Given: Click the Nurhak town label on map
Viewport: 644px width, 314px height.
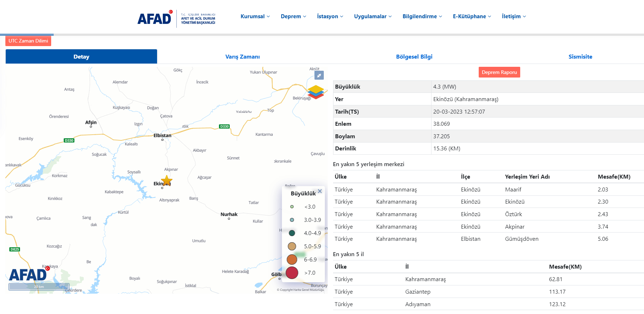Looking at the screenshot, I should click(x=229, y=214).
